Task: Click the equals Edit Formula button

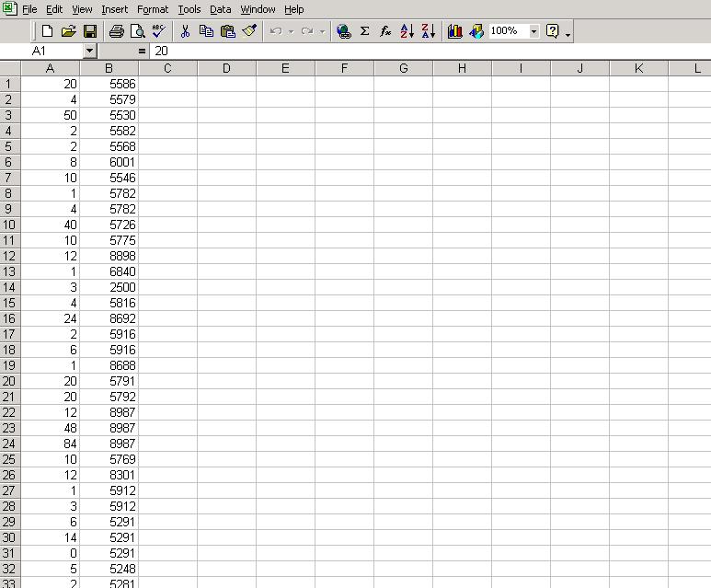Action: point(142,52)
